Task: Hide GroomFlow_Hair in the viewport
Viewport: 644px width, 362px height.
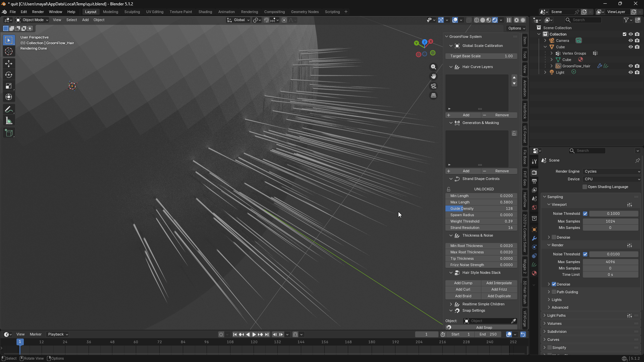Action: tap(631, 66)
